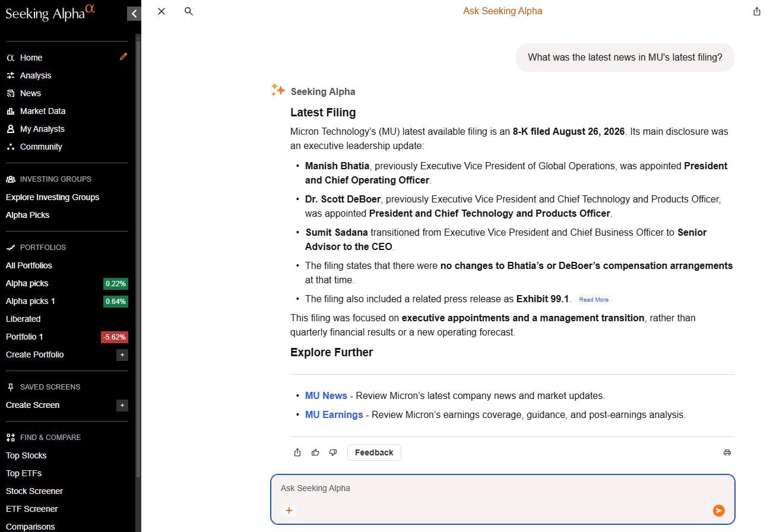Open the search magnifier icon
Viewport: 770px width, 532px height.
pyautogui.click(x=189, y=11)
